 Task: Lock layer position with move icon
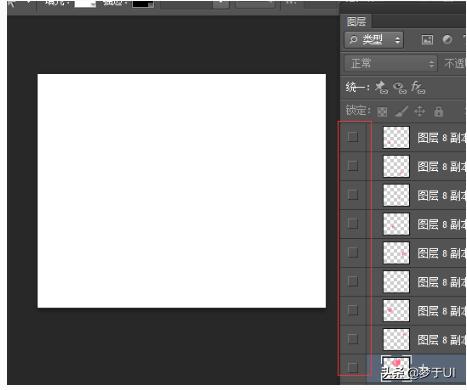pyautogui.click(x=420, y=111)
